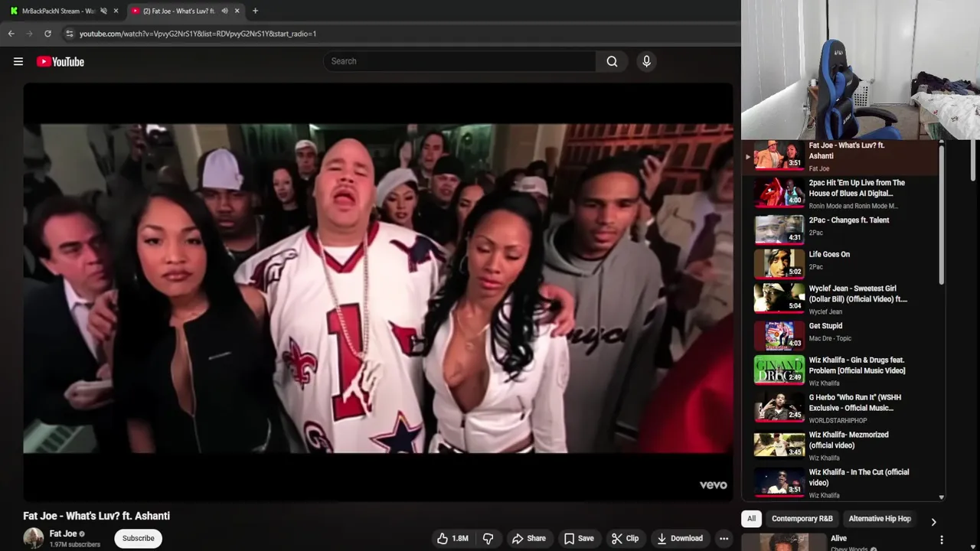Click playlist scroll down arrow
The height and width of the screenshot is (551, 980).
941,497
